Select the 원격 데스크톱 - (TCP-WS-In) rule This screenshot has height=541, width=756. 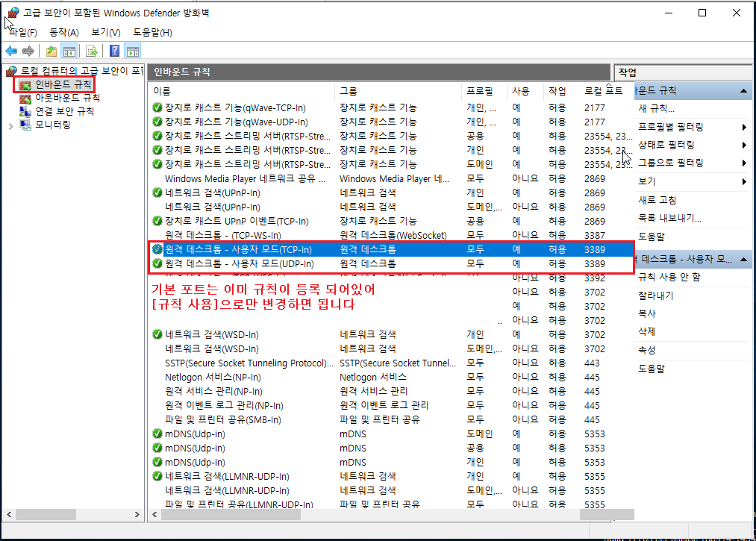(x=390, y=235)
